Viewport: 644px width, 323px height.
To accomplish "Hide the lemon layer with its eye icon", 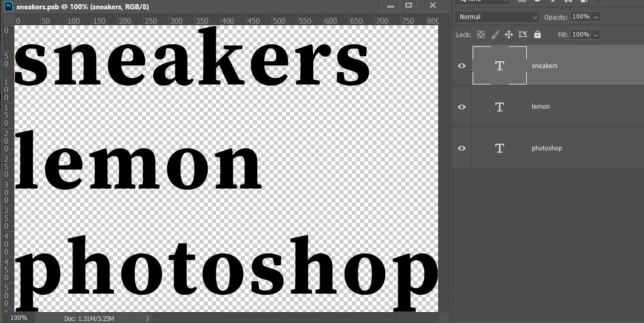I will click(x=462, y=107).
